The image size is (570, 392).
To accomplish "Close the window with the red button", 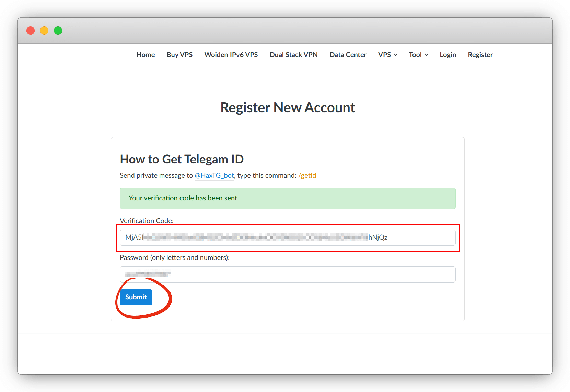I will coord(31,31).
